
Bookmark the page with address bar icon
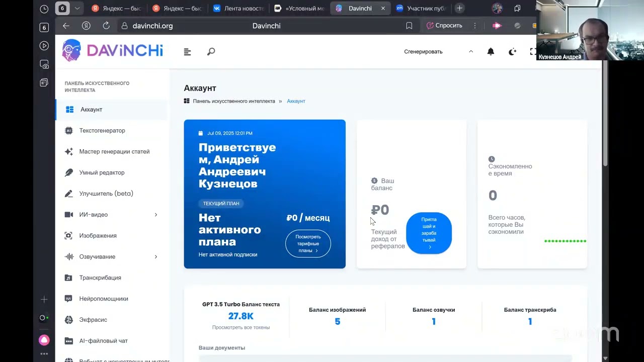pyautogui.click(x=409, y=26)
